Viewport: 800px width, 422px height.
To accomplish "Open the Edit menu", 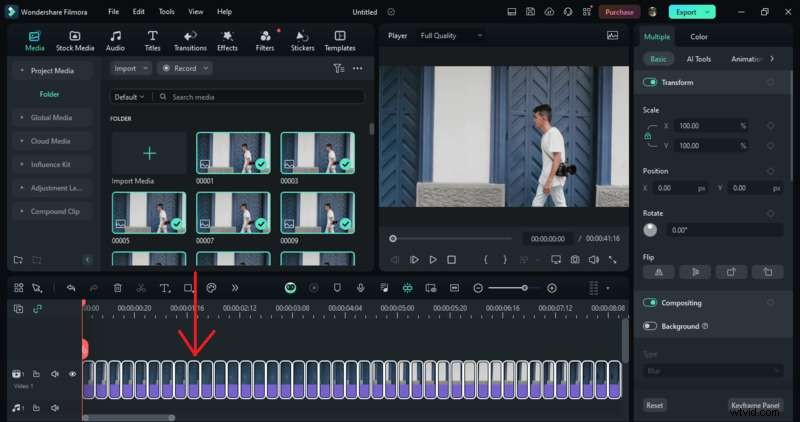I will (139, 11).
